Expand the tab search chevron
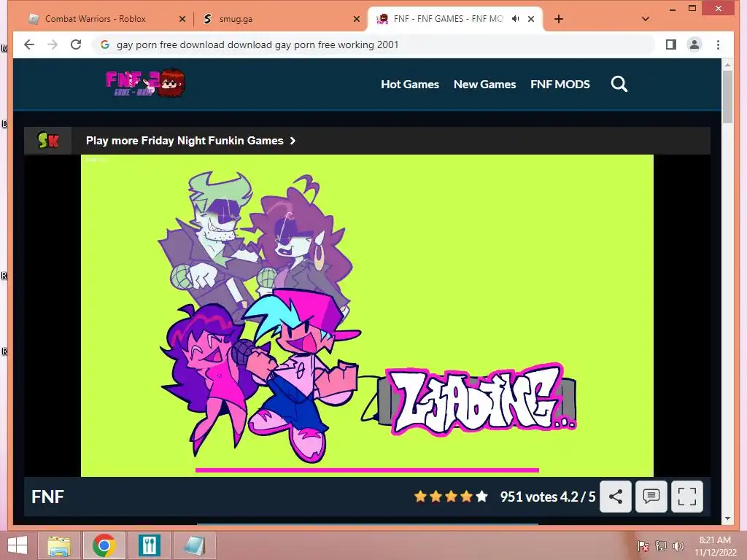This screenshot has width=747, height=560. (x=646, y=19)
